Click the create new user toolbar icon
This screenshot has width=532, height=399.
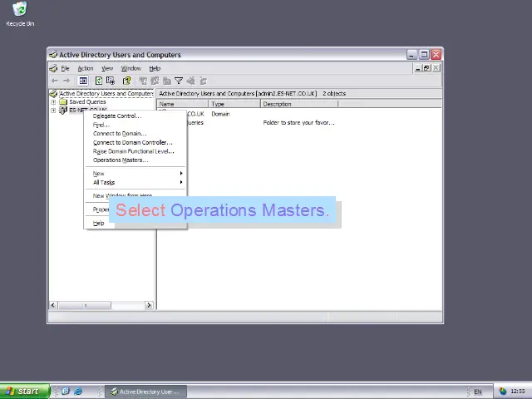143,81
